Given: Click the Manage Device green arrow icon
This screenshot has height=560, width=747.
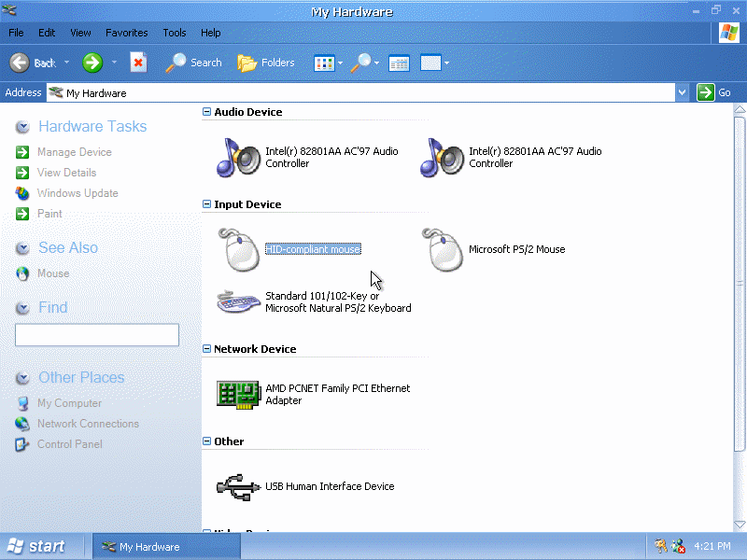Looking at the screenshot, I should 21,152.
